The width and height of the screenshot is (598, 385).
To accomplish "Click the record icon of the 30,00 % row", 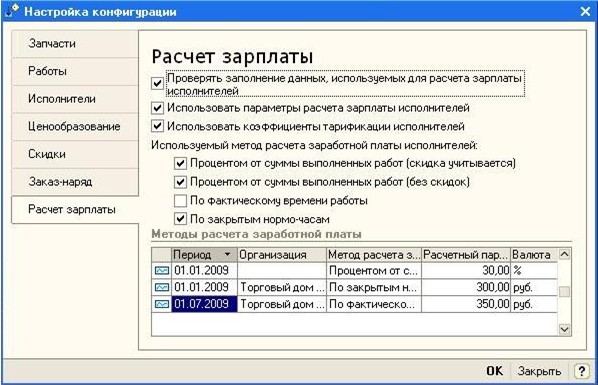I will tap(162, 271).
